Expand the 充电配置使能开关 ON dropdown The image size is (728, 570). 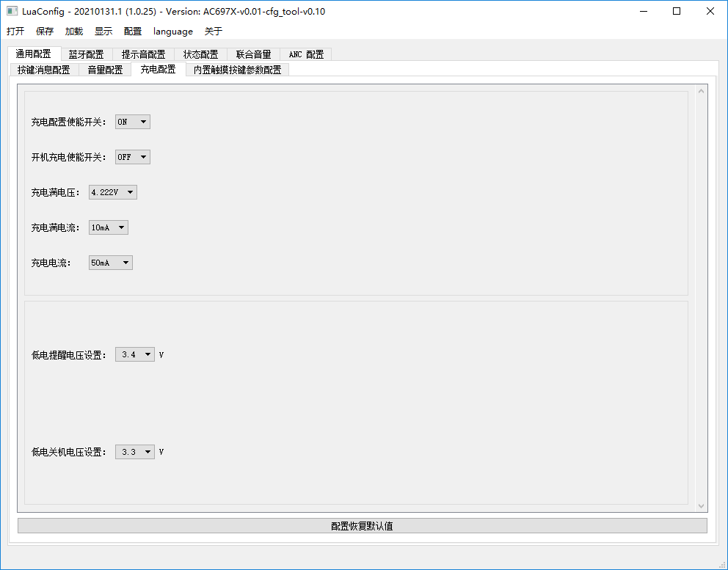click(x=133, y=122)
